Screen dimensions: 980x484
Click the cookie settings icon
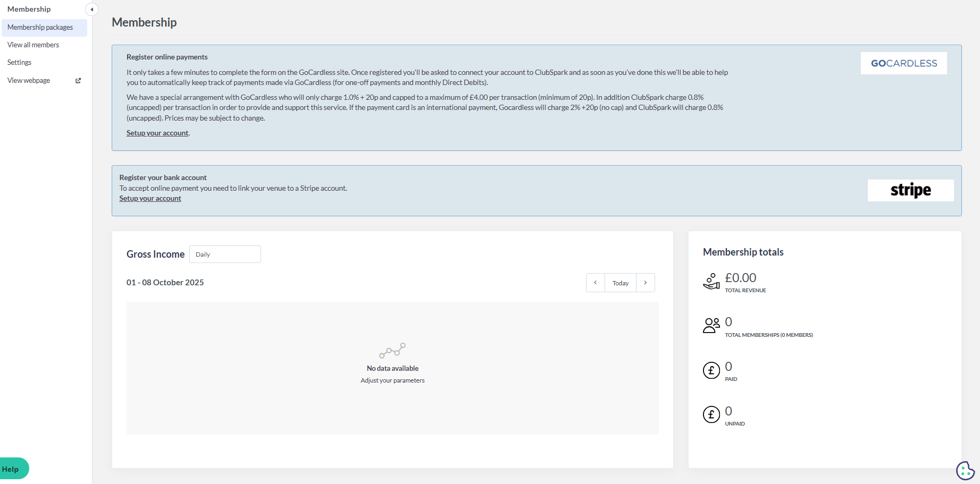(x=965, y=470)
